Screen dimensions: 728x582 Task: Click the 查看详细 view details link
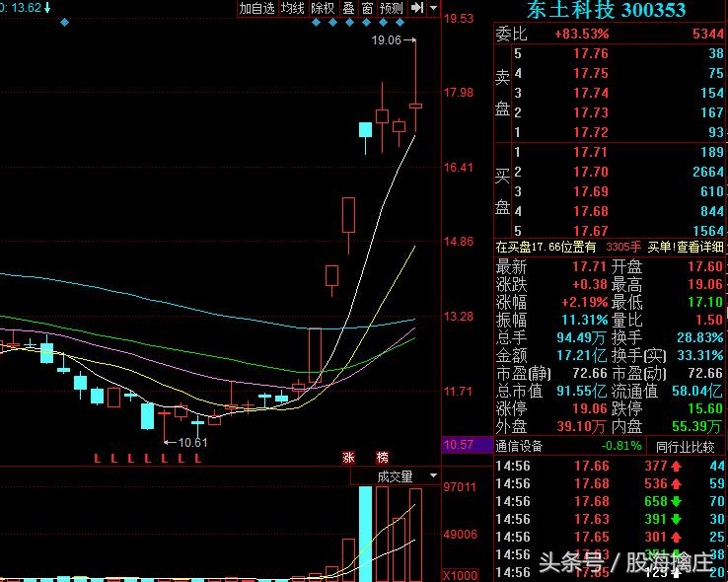tap(700, 247)
